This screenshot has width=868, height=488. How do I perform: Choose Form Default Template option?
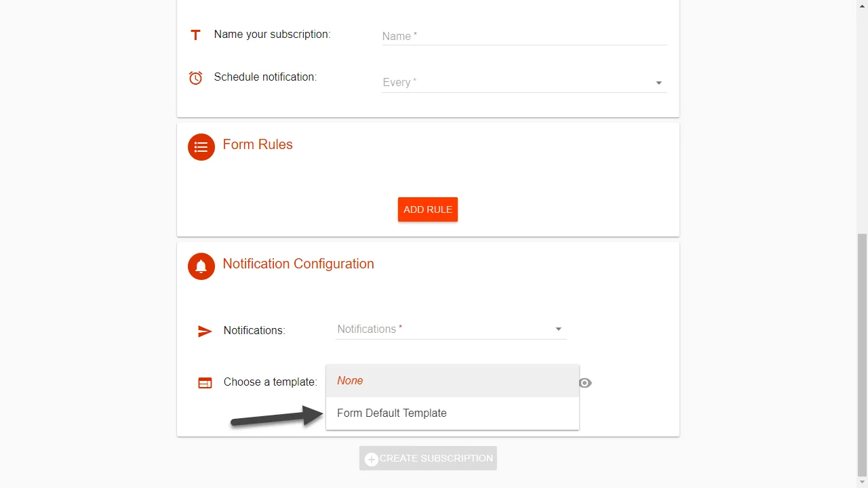pos(452,413)
